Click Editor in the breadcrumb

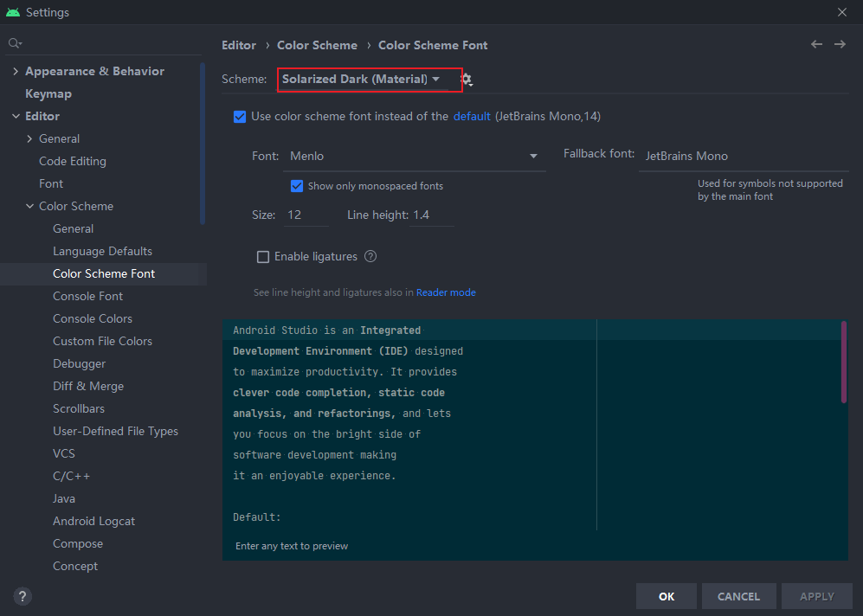tap(239, 45)
